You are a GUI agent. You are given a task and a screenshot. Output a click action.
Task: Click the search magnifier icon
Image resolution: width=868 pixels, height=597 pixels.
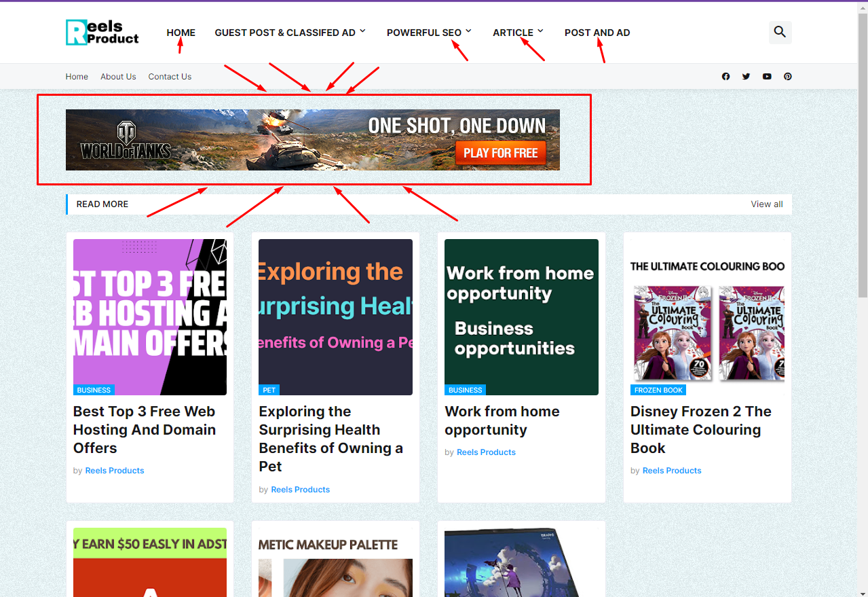780,32
